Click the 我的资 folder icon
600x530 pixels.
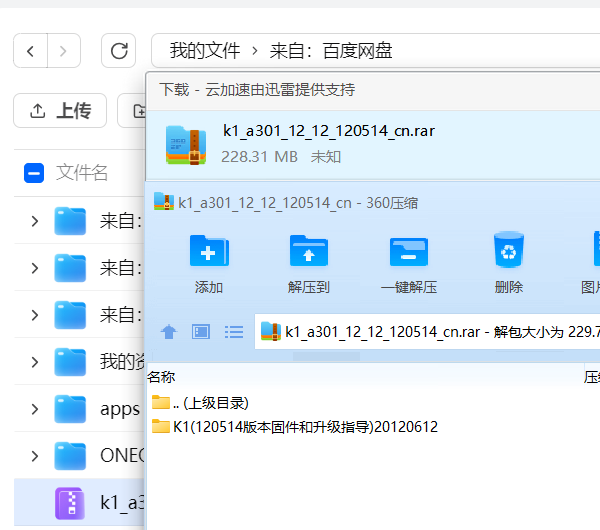coord(70,362)
